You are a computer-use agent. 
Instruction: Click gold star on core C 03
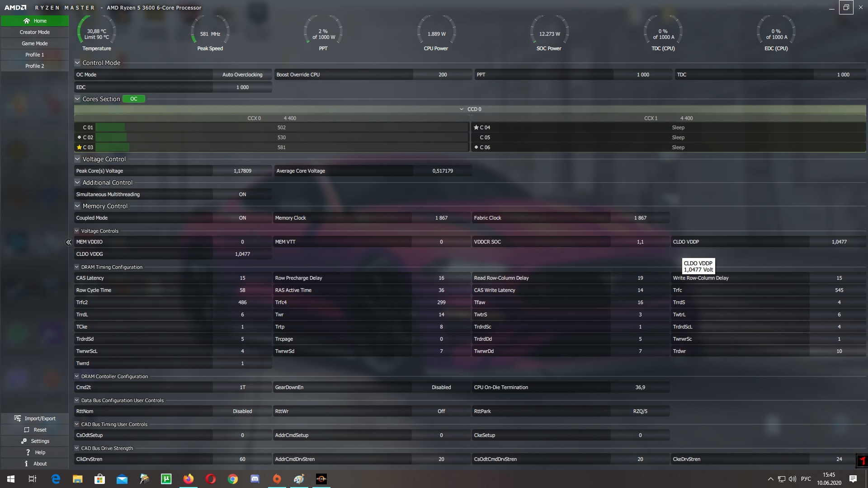[79, 147]
